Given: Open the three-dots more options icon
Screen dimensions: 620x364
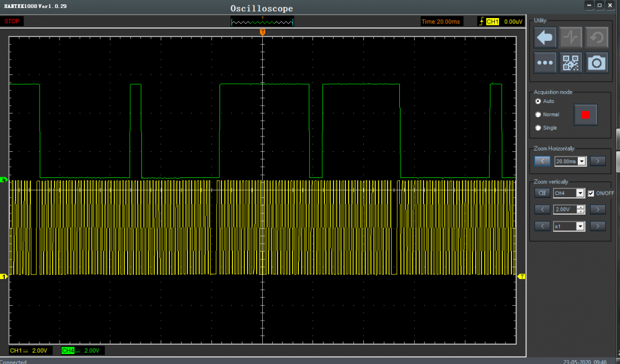Looking at the screenshot, I should tap(545, 63).
